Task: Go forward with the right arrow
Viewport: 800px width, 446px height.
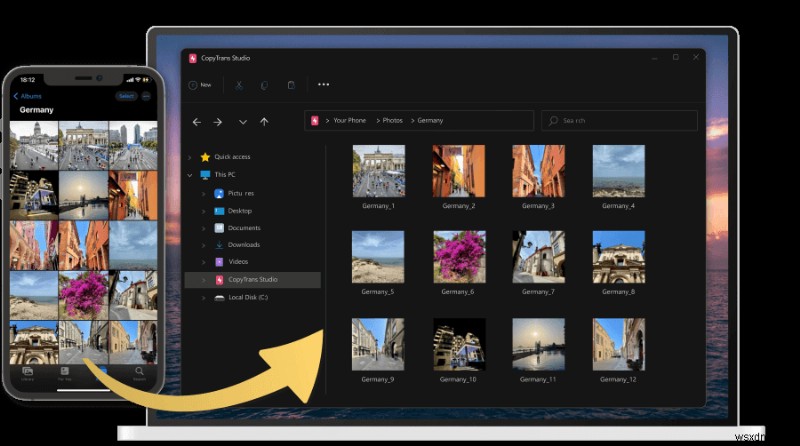Action: [218, 122]
